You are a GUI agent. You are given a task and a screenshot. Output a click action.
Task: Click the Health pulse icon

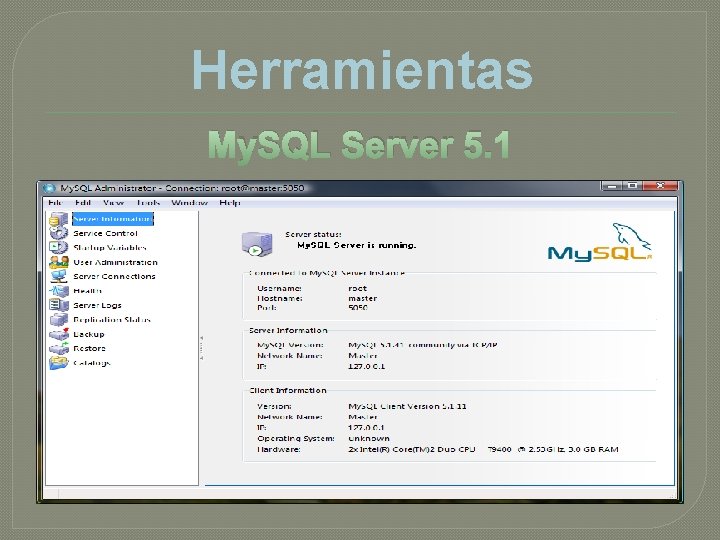click(59, 291)
